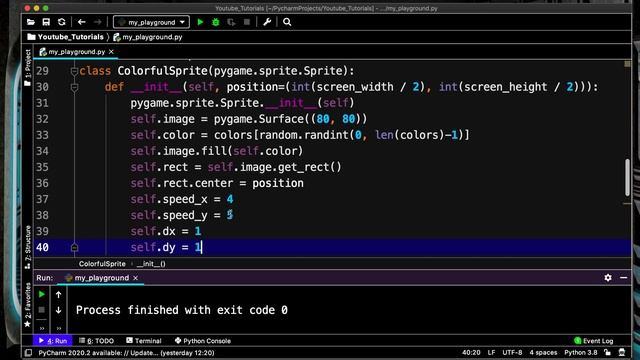Click the ColorfulSprite breadcrumb below the editor
Screen dimensions: 640x360
pos(102,264)
